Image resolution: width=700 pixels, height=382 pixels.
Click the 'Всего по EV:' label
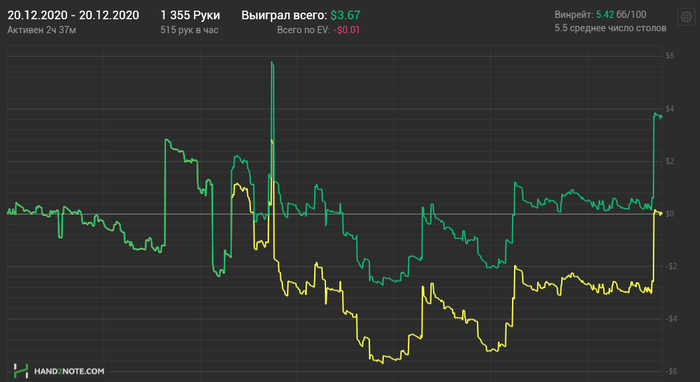[304, 30]
